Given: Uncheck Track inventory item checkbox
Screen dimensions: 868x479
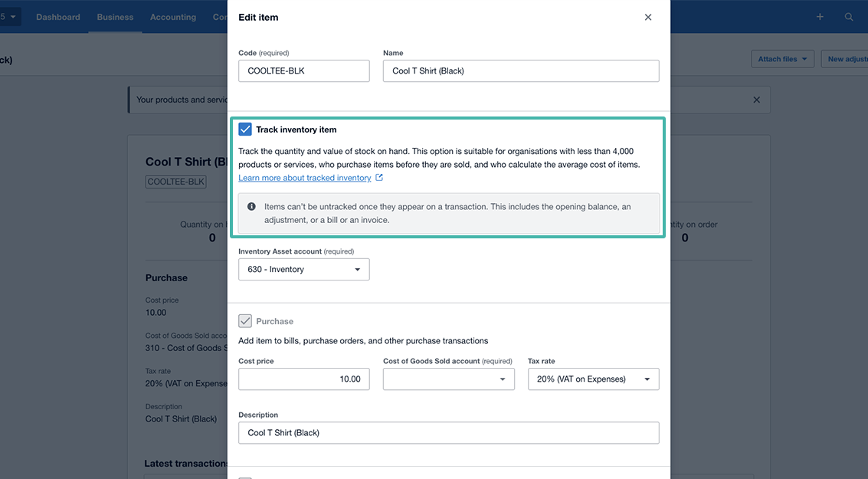Looking at the screenshot, I should click(245, 130).
